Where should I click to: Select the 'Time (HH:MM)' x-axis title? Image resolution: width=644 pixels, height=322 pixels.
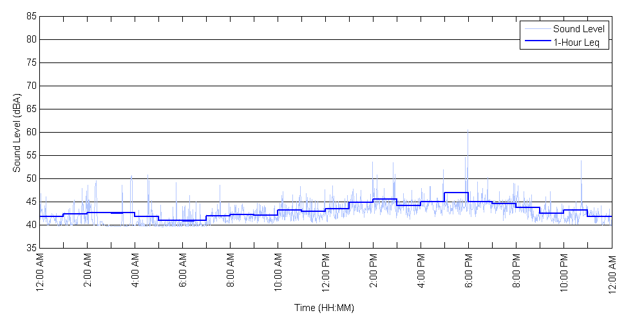325,308
